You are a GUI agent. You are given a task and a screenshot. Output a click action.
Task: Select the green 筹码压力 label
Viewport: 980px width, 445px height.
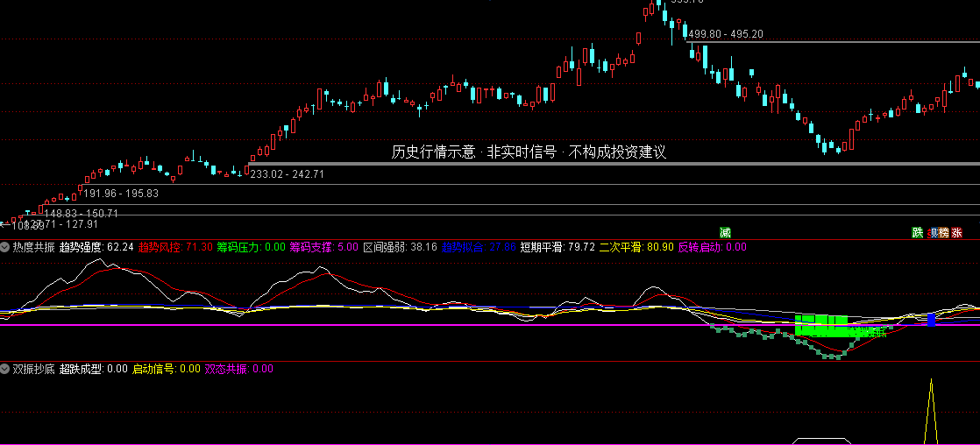[x=238, y=247]
